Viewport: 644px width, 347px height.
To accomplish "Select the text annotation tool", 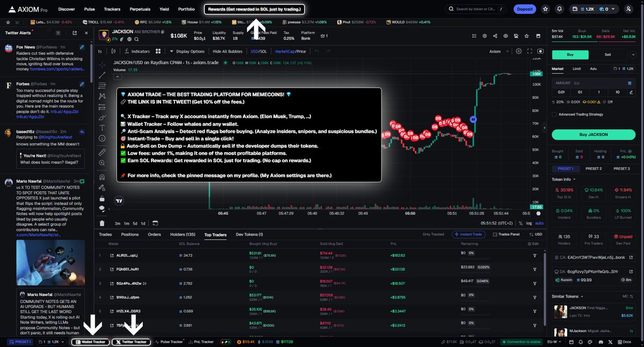I will click(102, 128).
